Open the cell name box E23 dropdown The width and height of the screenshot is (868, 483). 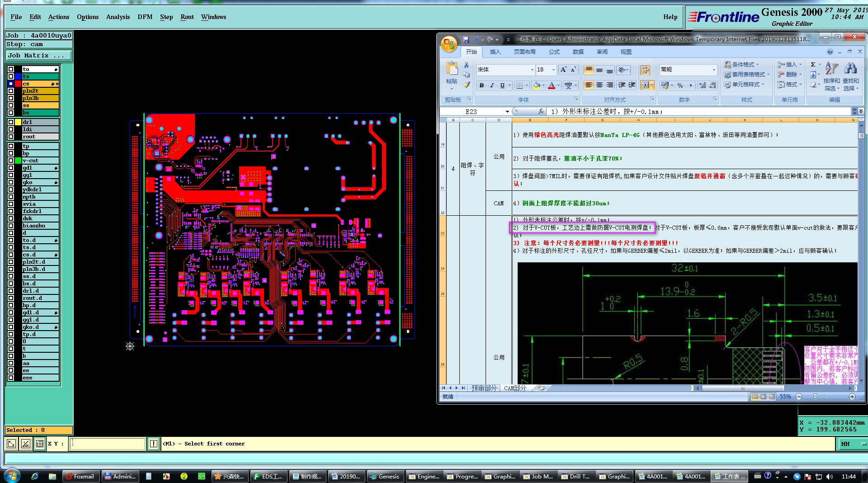[507, 112]
